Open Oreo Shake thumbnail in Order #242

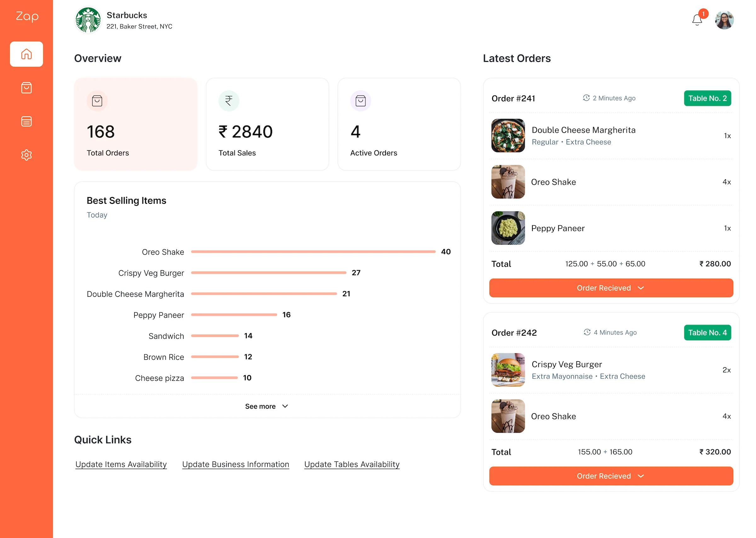pyautogui.click(x=508, y=416)
